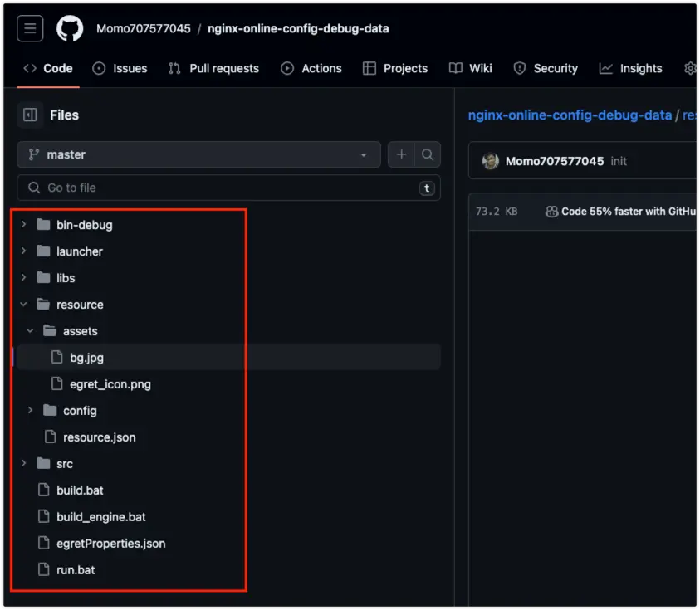
Task: Click the Momo707577045 owner link in header
Action: 143,28
